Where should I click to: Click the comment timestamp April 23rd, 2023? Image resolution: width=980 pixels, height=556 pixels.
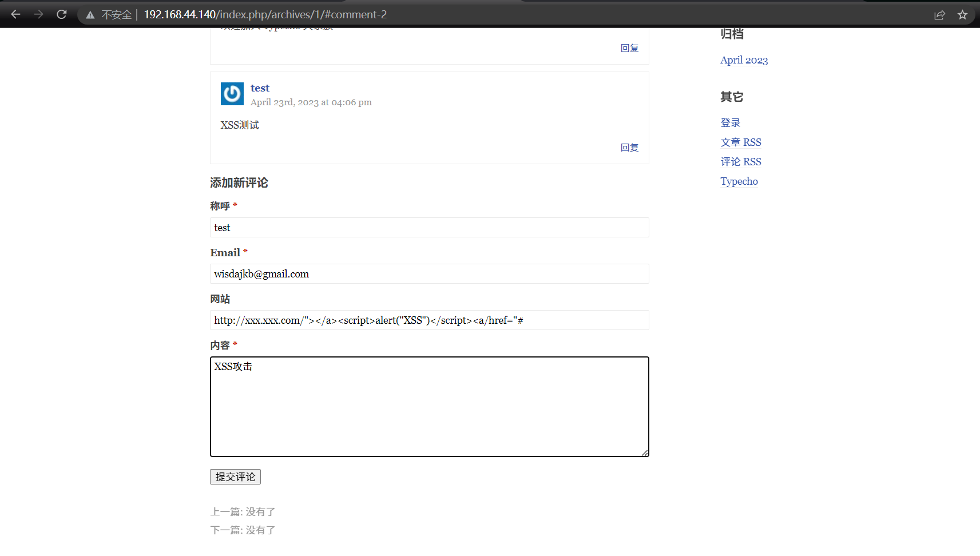[311, 102]
